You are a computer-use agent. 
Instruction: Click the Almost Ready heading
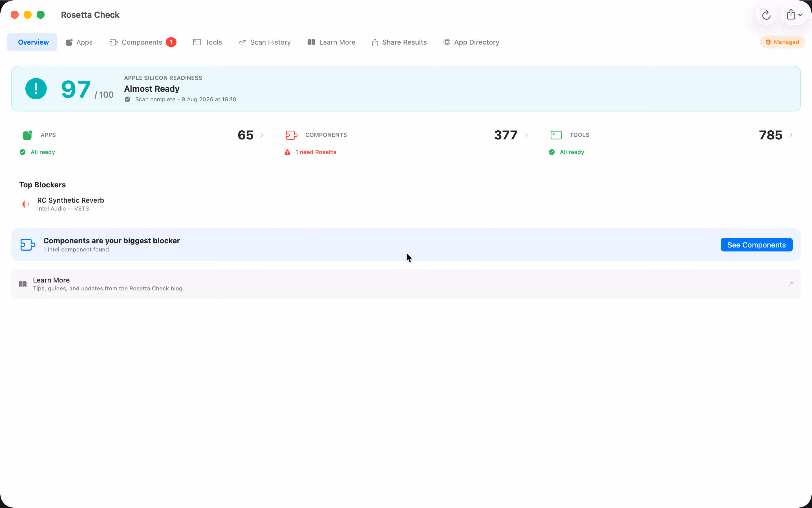coord(152,89)
